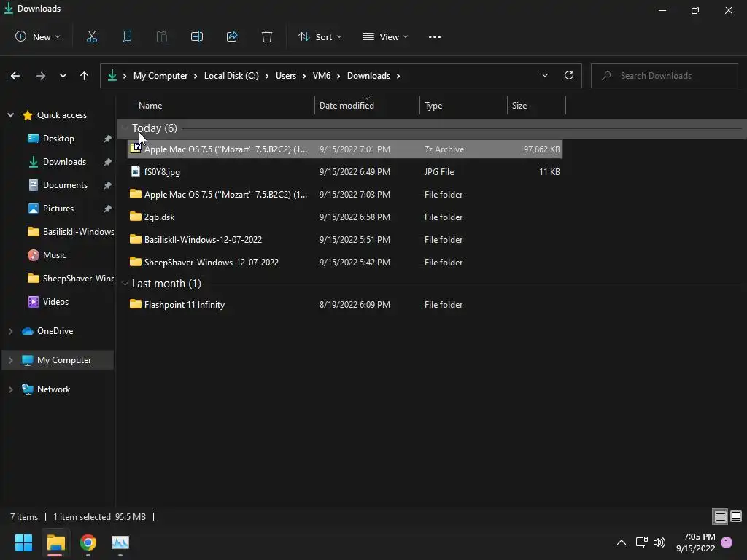747x560 pixels.
Task: Select the BasiliskII-Windows-12-07-2022 folder row
Action: (x=345, y=239)
